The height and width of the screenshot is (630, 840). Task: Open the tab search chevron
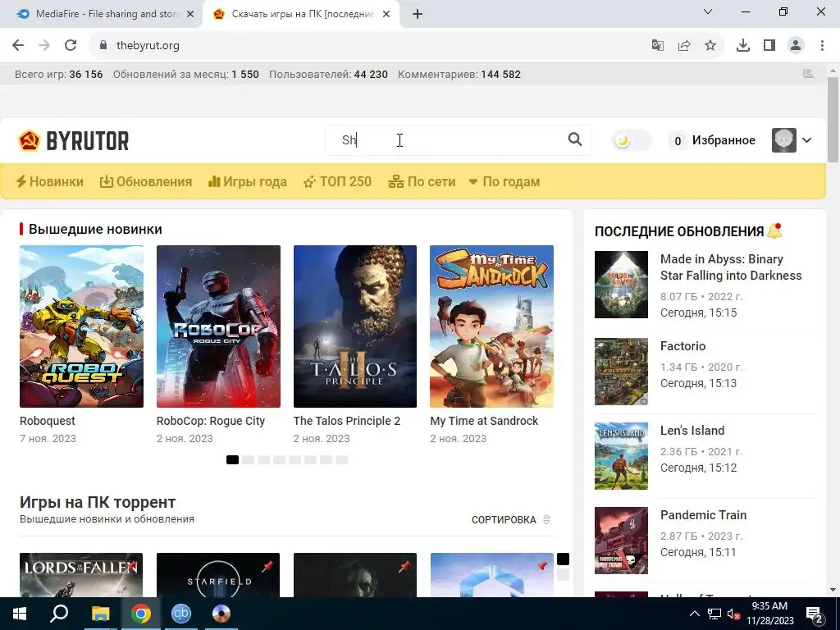[x=708, y=11]
